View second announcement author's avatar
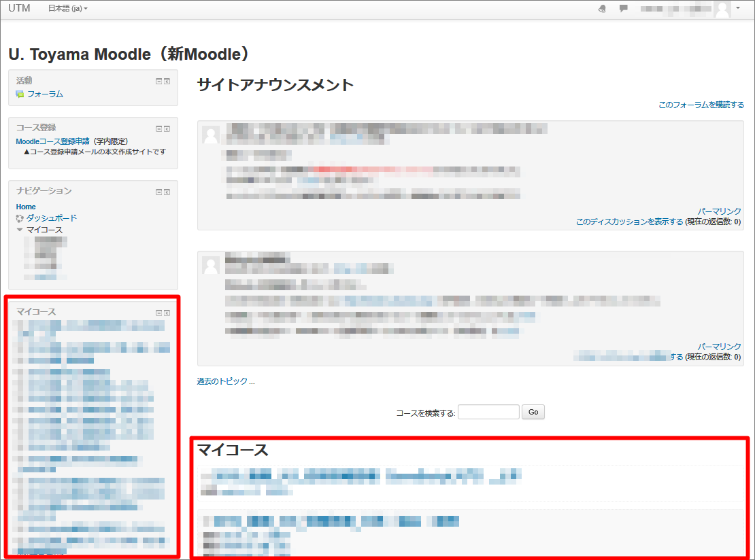Image resolution: width=755 pixels, height=560 pixels. coord(211,265)
